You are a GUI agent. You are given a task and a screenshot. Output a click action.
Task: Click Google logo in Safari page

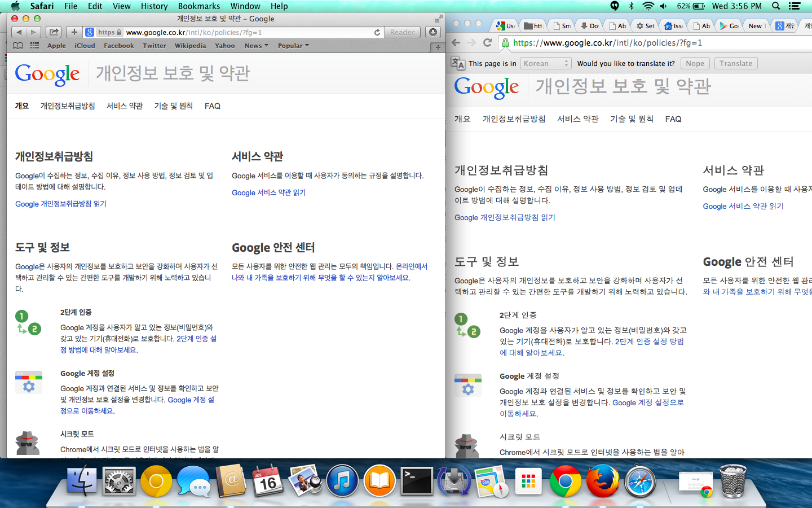coord(47,74)
